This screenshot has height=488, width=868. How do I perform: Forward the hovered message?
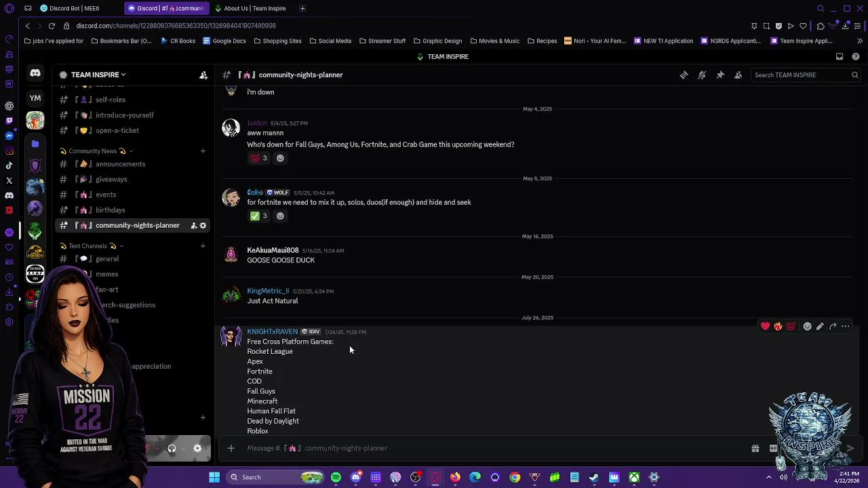point(833,327)
